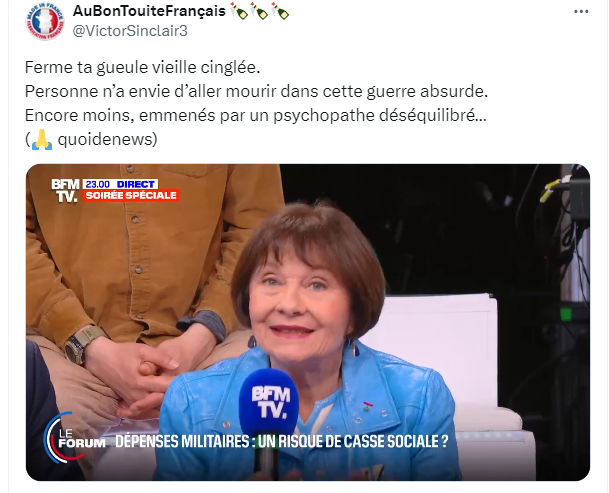Image resolution: width=609 pixels, height=493 pixels.
Task: Click the tweet line 'Ferme ta gueule vieille cinglée'
Action: click(142, 68)
